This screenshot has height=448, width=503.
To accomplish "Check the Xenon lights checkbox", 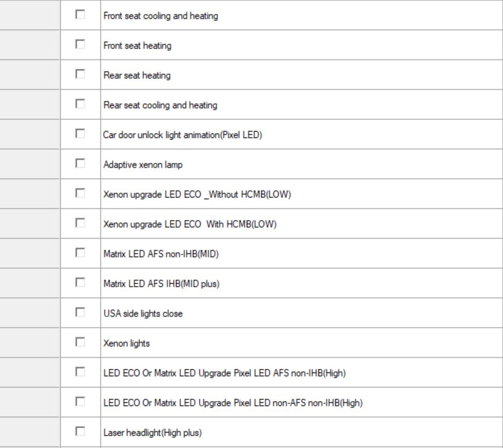I will tap(80, 342).
